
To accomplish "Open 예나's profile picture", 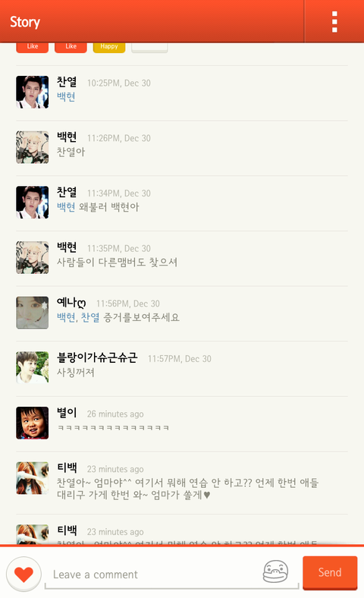I will coord(33,313).
